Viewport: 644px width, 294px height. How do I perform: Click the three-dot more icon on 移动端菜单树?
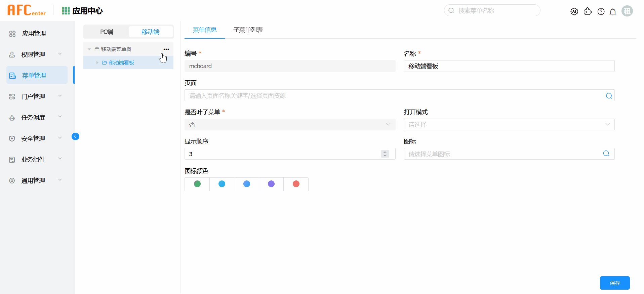(x=166, y=49)
